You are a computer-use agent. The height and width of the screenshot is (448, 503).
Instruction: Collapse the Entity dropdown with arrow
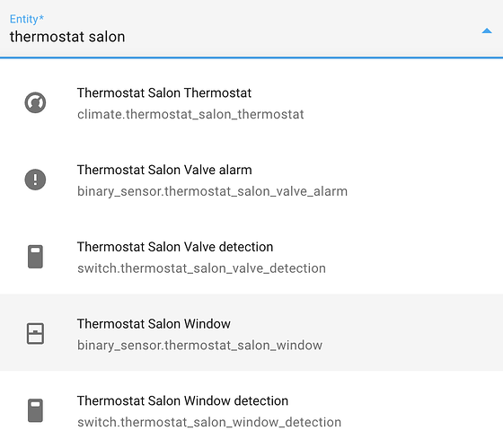487,31
